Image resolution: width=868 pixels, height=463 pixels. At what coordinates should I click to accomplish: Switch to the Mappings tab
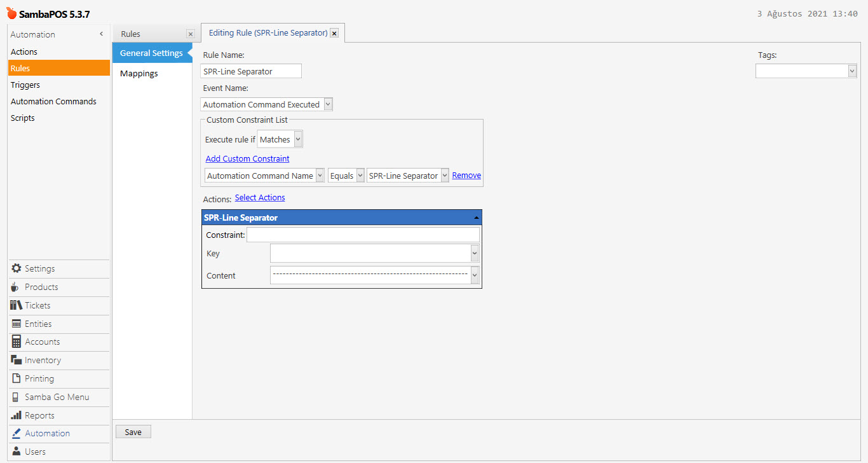pyautogui.click(x=139, y=74)
